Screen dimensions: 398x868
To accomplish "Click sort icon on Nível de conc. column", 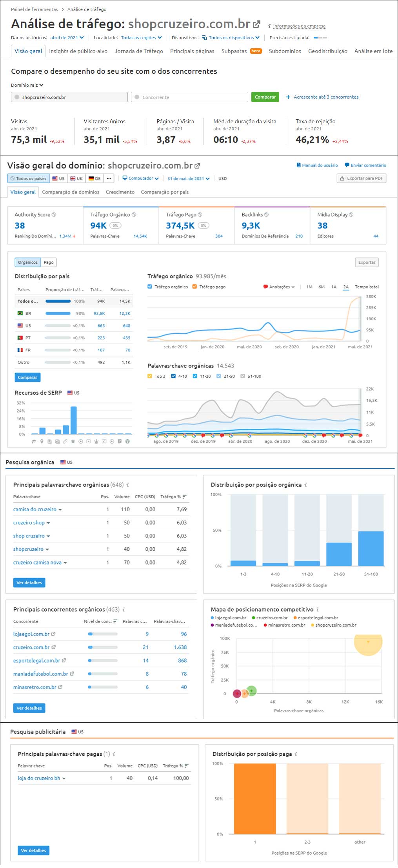I will 115,621.
